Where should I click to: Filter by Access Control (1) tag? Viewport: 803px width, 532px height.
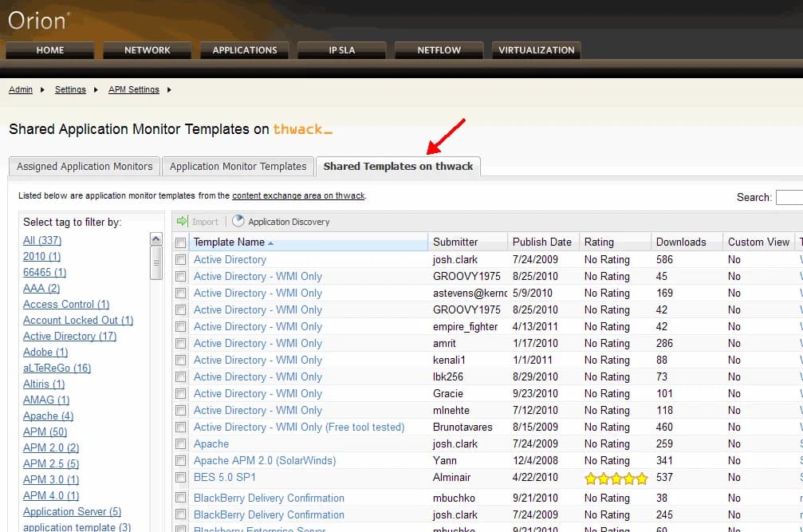point(66,304)
